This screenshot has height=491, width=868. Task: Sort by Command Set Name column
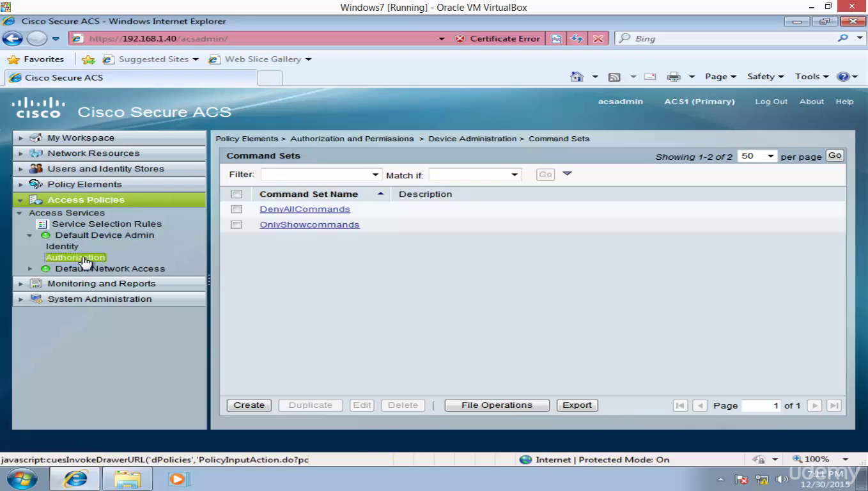[x=309, y=194]
